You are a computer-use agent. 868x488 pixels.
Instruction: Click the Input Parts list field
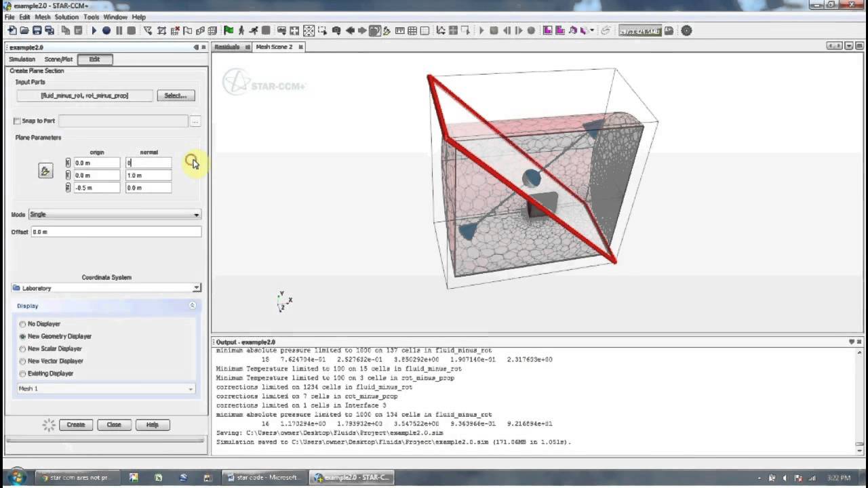click(84, 96)
